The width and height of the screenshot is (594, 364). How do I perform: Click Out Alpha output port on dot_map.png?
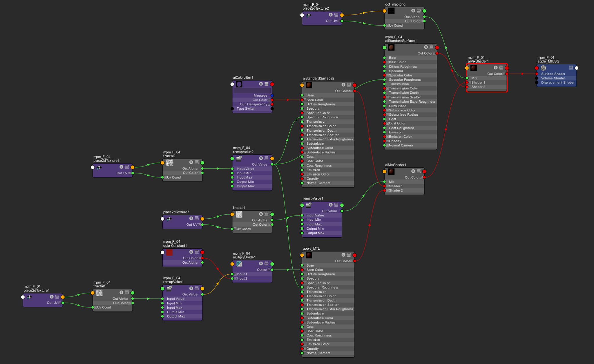coord(424,17)
